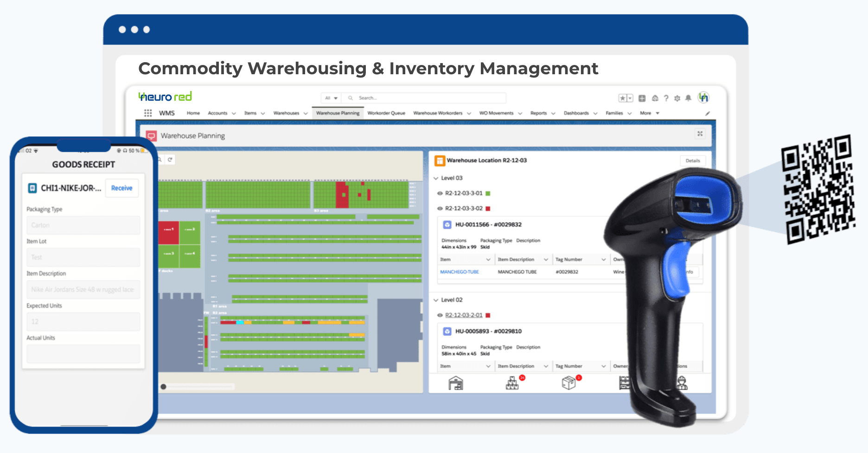Click the CHI1-NIKE-JOR record icon on phone
This screenshot has height=453, width=868.
click(32, 188)
